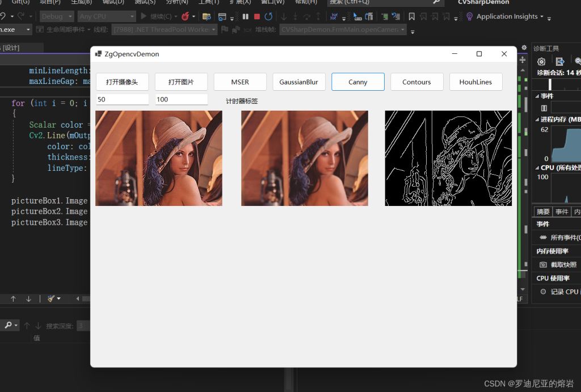
Task: Restart debugging with the circular arrow icon
Action: (268, 16)
